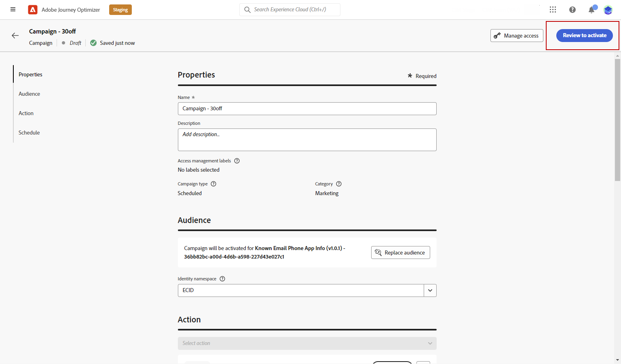621x364 pixels.
Task: Open the user profile avatar
Action: [608, 10]
